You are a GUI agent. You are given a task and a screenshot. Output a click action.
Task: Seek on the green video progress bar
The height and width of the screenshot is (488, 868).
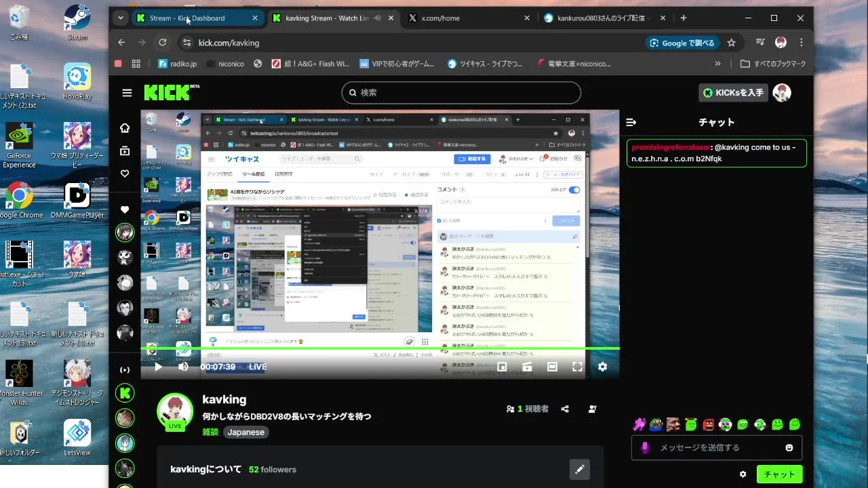tap(380, 348)
